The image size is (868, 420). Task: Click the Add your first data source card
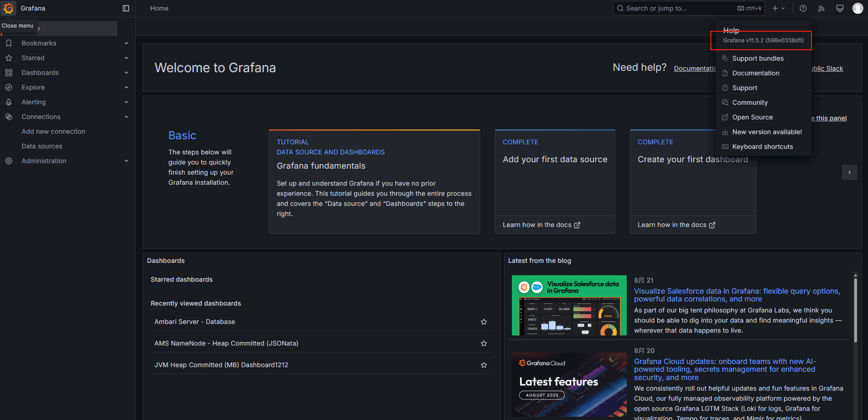555,182
